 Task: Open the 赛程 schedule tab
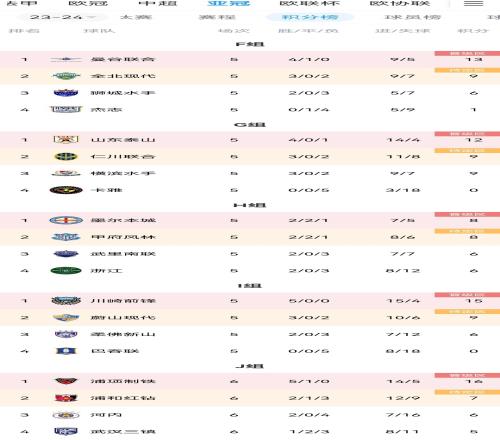click(217, 17)
